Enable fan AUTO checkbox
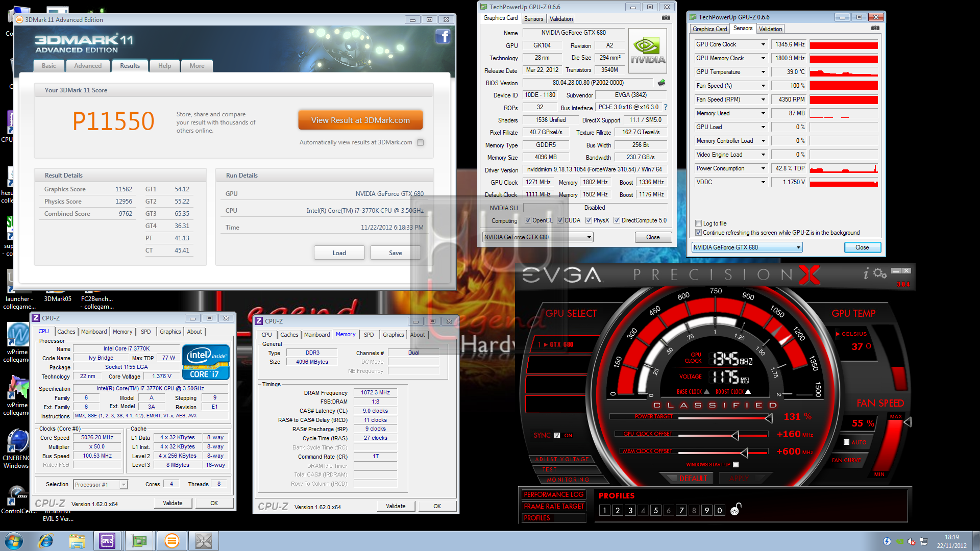The image size is (980, 551). coord(846,442)
